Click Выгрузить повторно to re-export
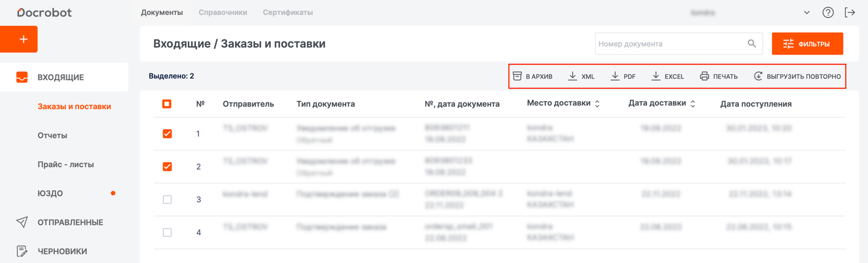 [x=797, y=76]
